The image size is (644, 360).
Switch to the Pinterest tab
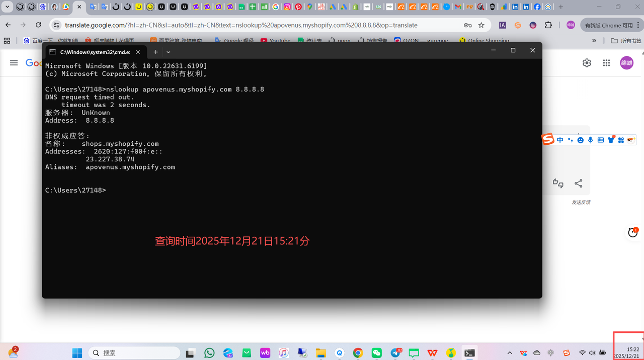[298, 7]
